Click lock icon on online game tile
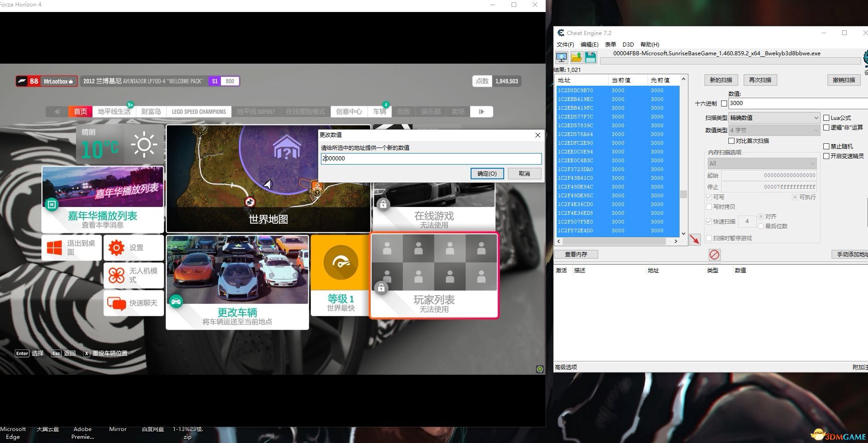The height and width of the screenshot is (443, 868). pyautogui.click(x=383, y=204)
